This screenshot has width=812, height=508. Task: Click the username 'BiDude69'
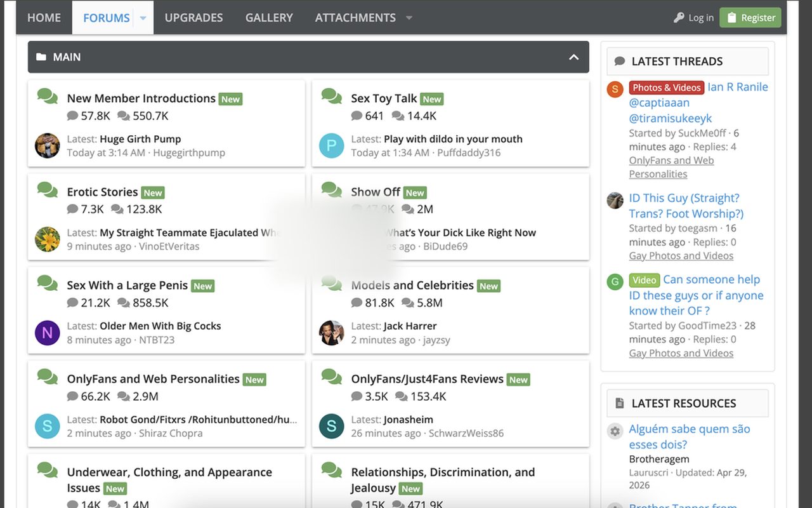pos(445,246)
